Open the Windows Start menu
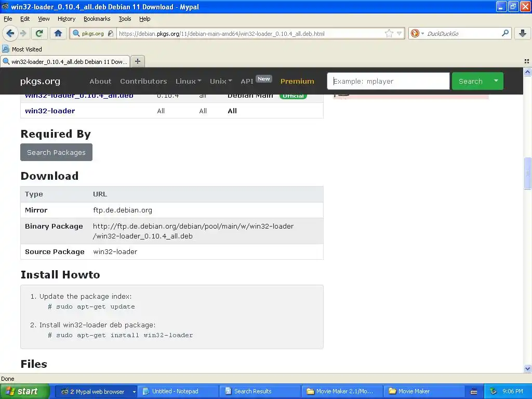This screenshot has width=532, height=399. (24, 391)
